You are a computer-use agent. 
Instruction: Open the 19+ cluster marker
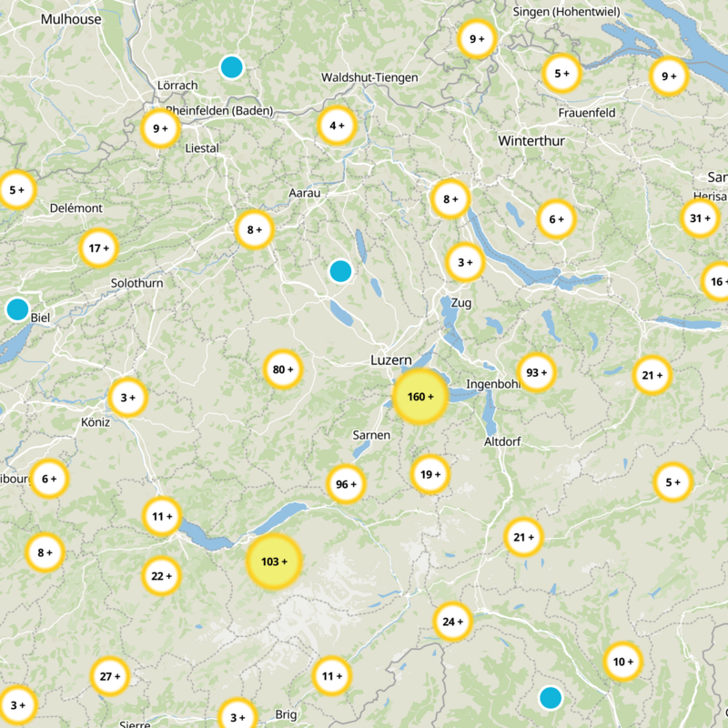point(430,473)
